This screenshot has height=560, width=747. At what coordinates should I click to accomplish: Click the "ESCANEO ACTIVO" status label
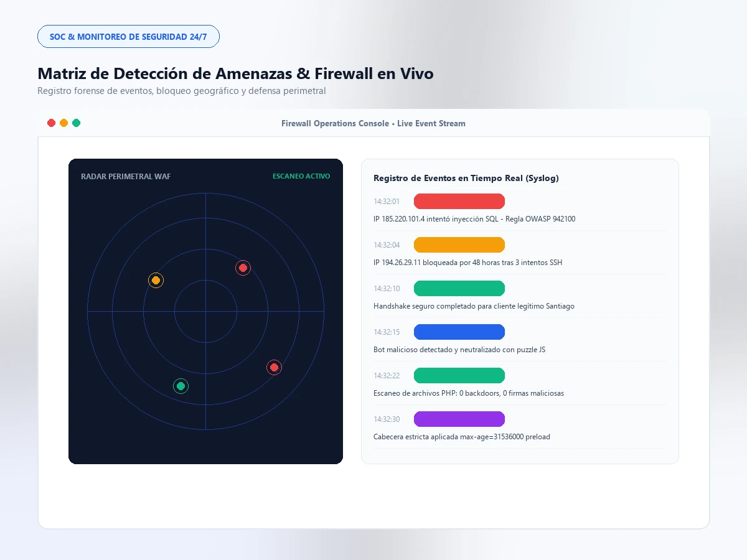pyautogui.click(x=301, y=176)
